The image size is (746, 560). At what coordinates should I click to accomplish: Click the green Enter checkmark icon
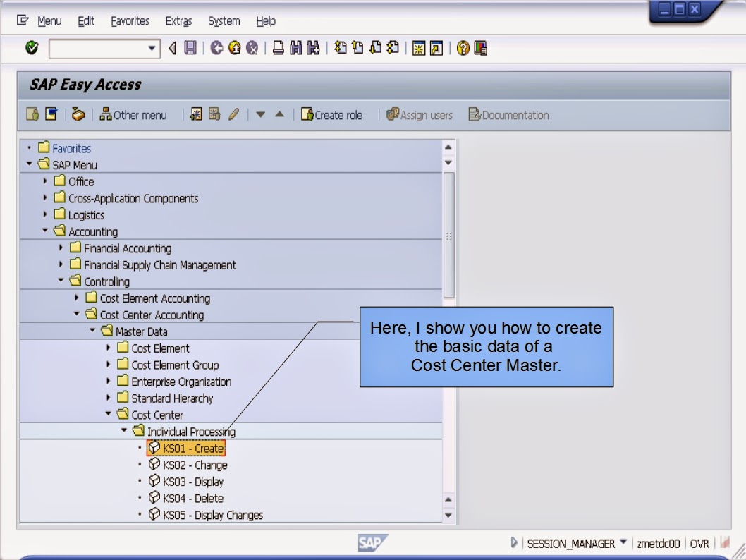pos(32,48)
